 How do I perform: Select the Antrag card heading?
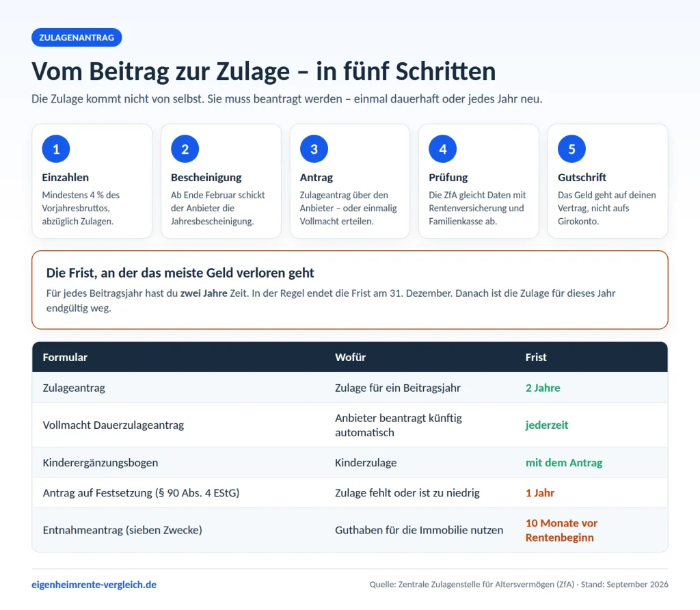tap(317, 177)
